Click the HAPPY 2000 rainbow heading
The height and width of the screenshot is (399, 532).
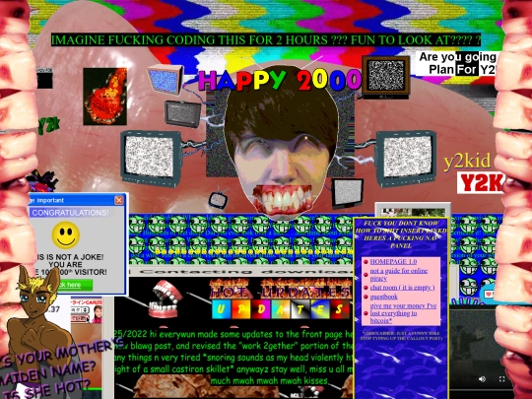pos(279,80)
